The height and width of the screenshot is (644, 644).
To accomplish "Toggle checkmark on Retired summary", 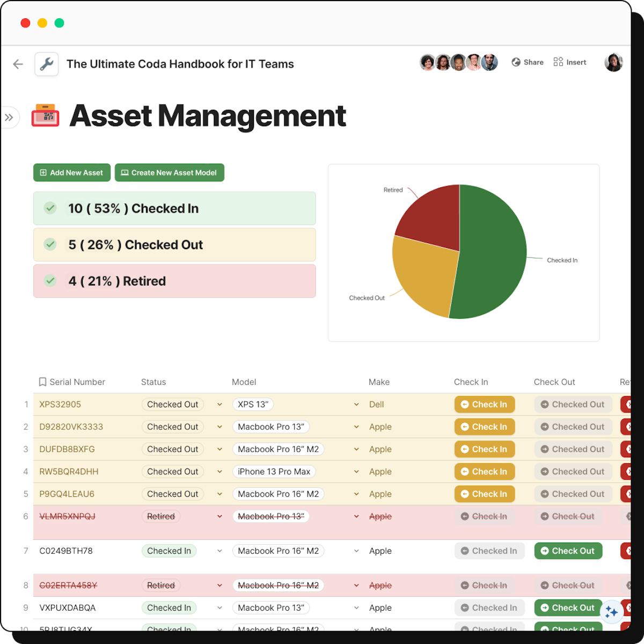I will (50, 281).
